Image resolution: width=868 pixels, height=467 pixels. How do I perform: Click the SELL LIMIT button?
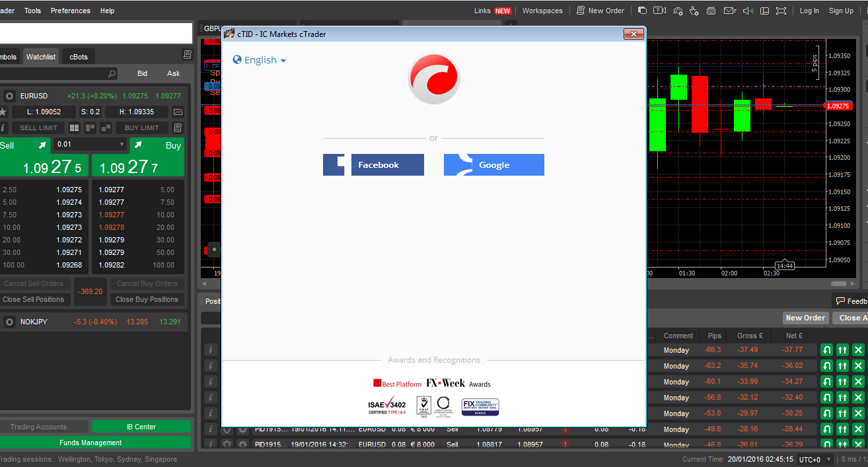click(38, 127)
